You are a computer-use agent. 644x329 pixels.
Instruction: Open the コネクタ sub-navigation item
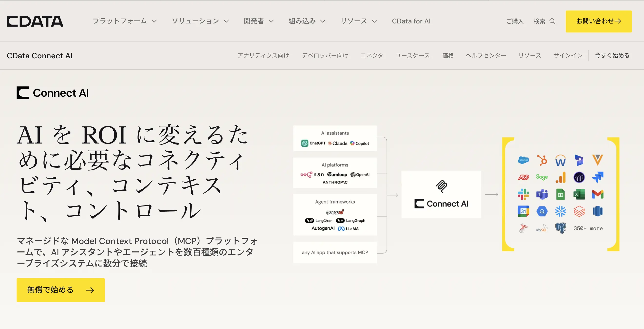pos(372,56)
